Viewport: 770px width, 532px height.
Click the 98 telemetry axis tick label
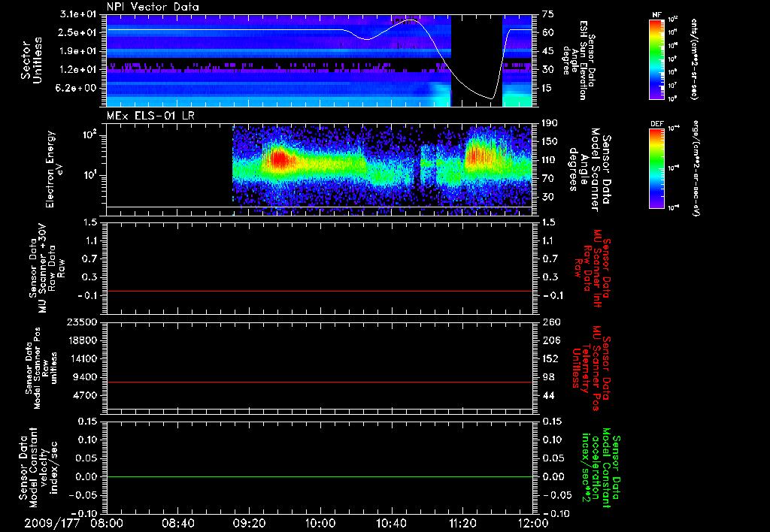548,377
